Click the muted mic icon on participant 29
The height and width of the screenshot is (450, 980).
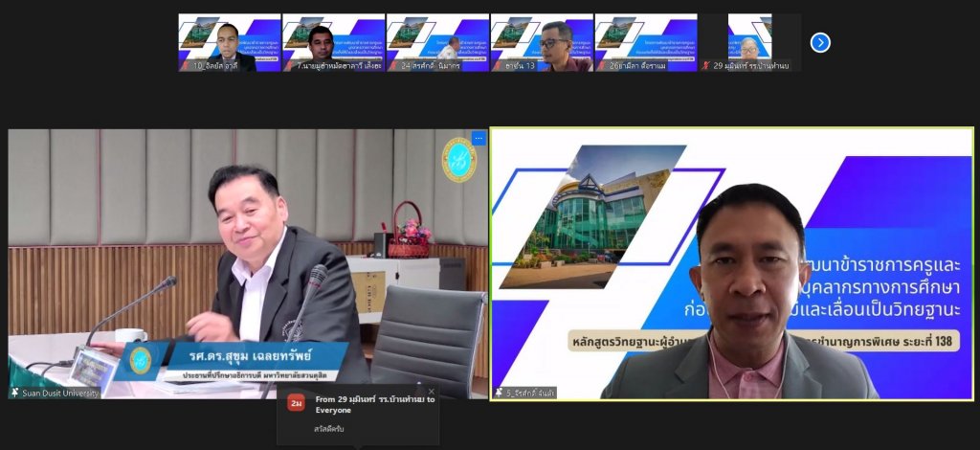pyautogui.click(x=706, y=66)
